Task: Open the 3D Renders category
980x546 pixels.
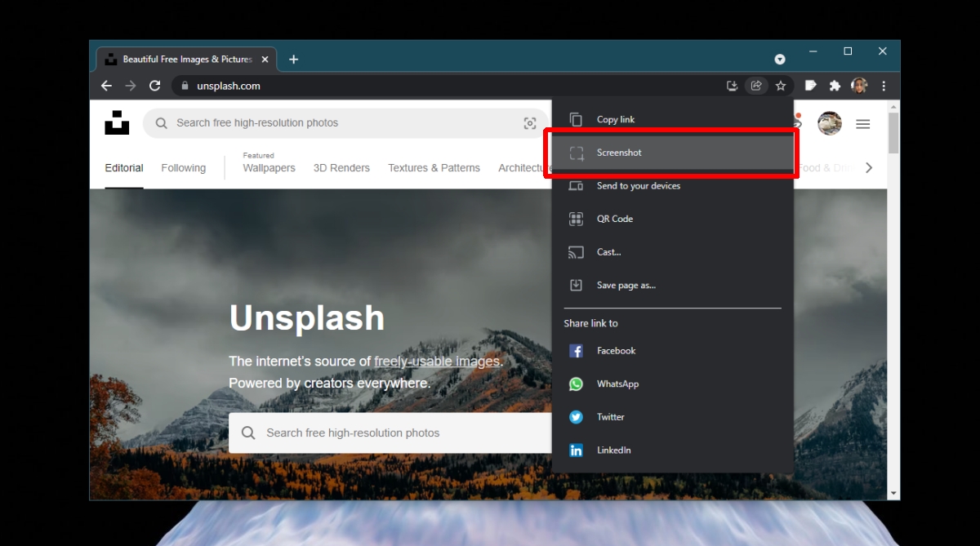Action: (341, 168)
